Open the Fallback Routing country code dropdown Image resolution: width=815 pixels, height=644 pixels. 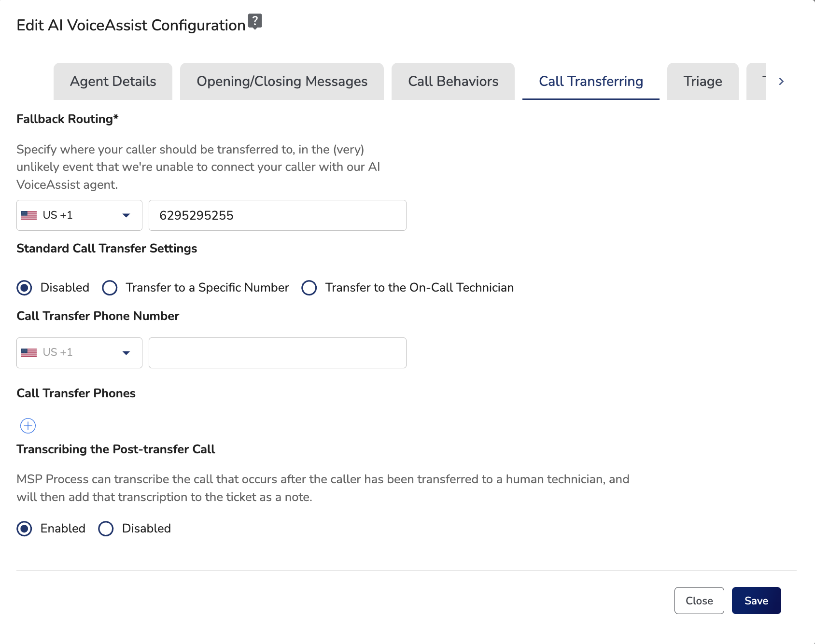[79, 215]
